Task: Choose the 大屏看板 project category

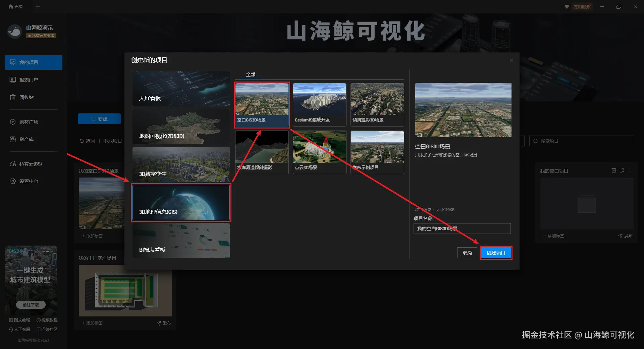Action: point(181,89)
